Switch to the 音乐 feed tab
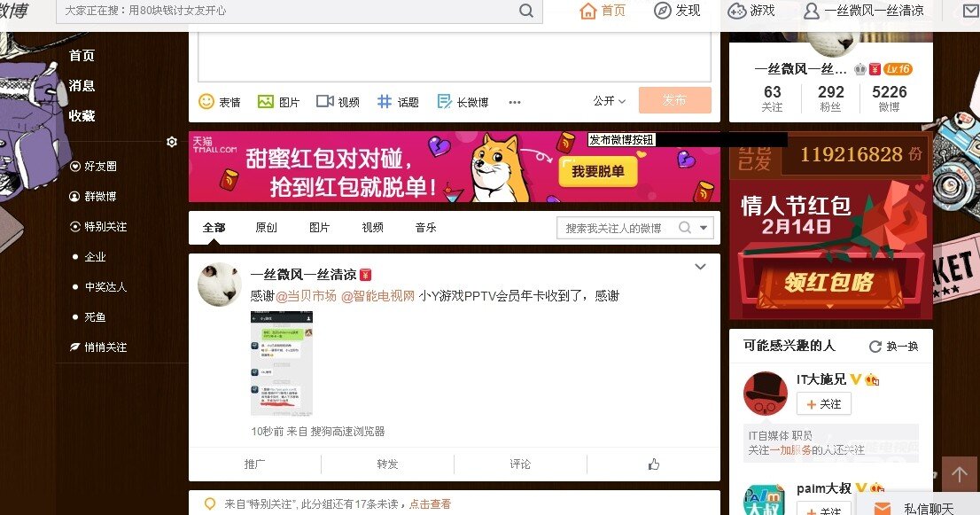Screen dimensions: 980x515 [425, 228]
